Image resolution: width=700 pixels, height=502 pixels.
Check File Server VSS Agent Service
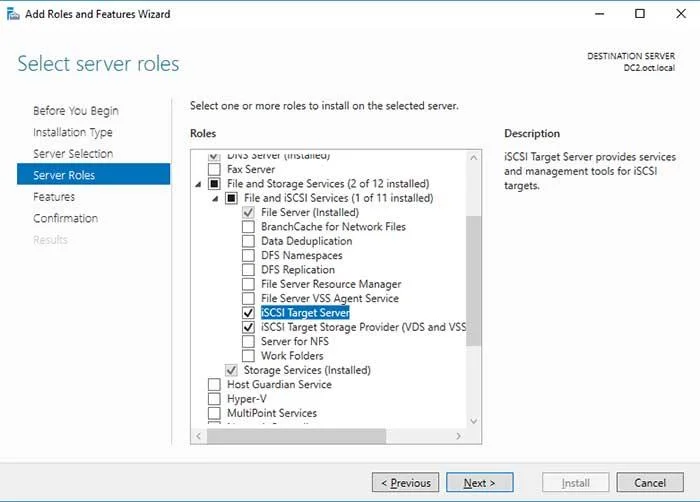click(x=248, y=298)
